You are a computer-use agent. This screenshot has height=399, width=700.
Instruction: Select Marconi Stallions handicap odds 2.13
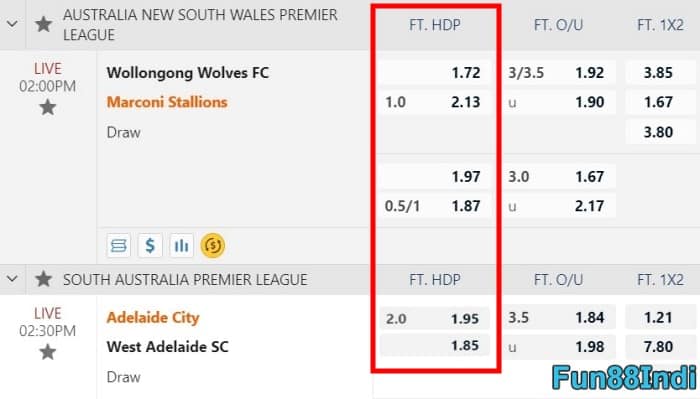pyautogui.click(x=434, y=102)
